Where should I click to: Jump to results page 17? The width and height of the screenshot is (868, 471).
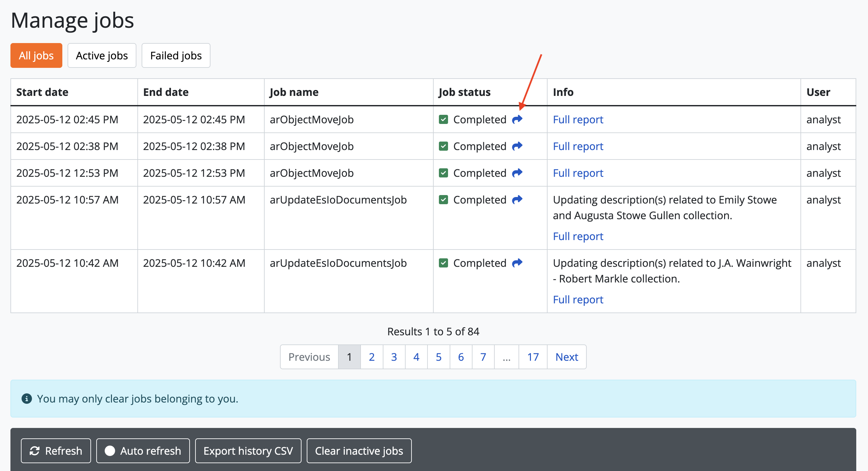click(x=533, y=357)
